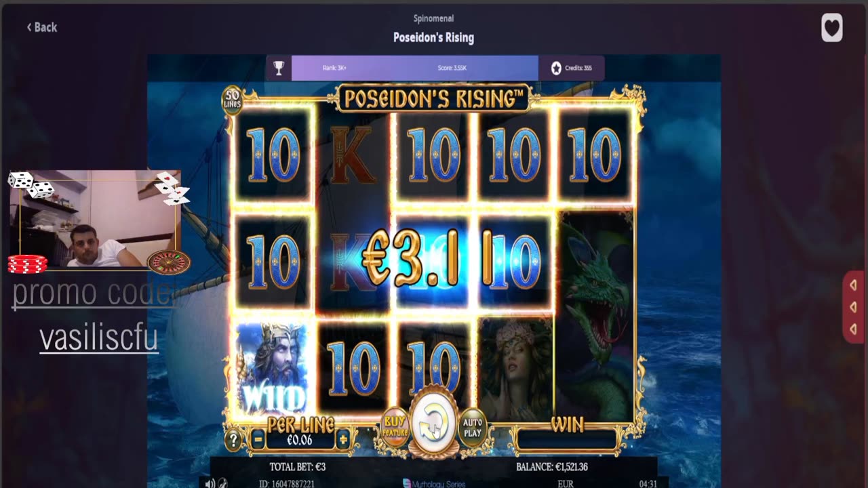Viewport: 868px width, 488px height.
Task: Expand the side panel bottom arrow
Action: [853, 329]
